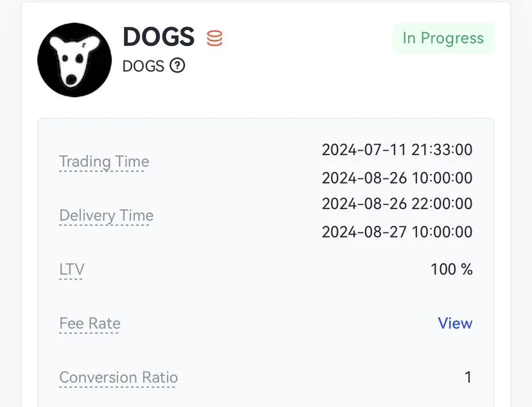Open the Fee Rate View link
Viewport: 532px width, 407px height.
coord(455,323)
